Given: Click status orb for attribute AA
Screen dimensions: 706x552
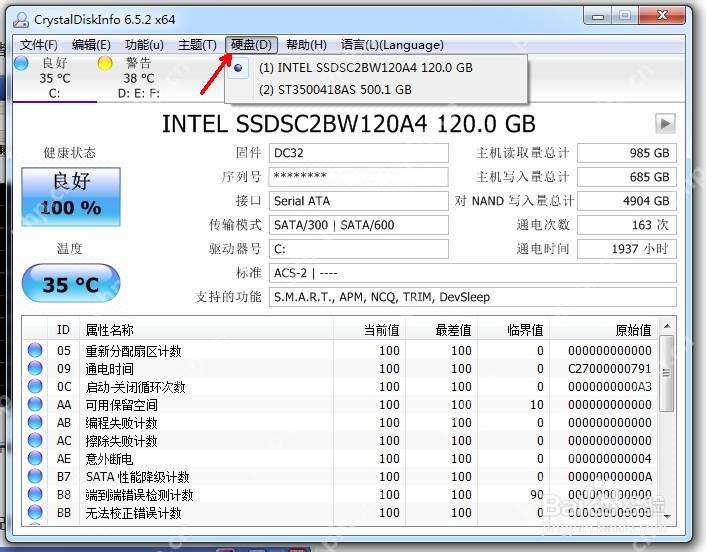Looking at the screenshot, I should click(x=35, y=404).
